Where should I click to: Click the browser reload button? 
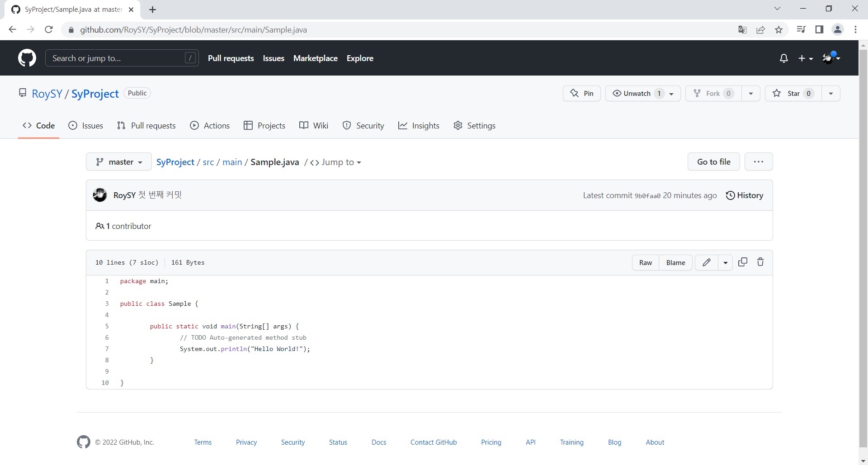coord(49,30)
